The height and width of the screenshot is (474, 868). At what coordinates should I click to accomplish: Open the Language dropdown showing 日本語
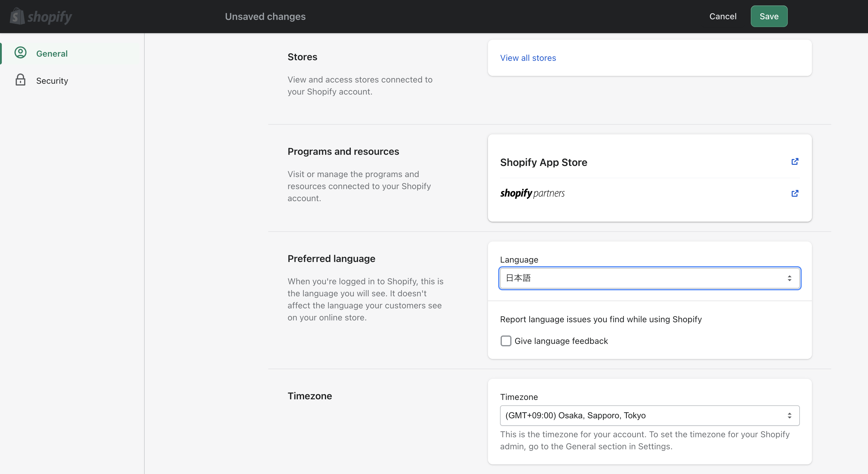point(640,278)
